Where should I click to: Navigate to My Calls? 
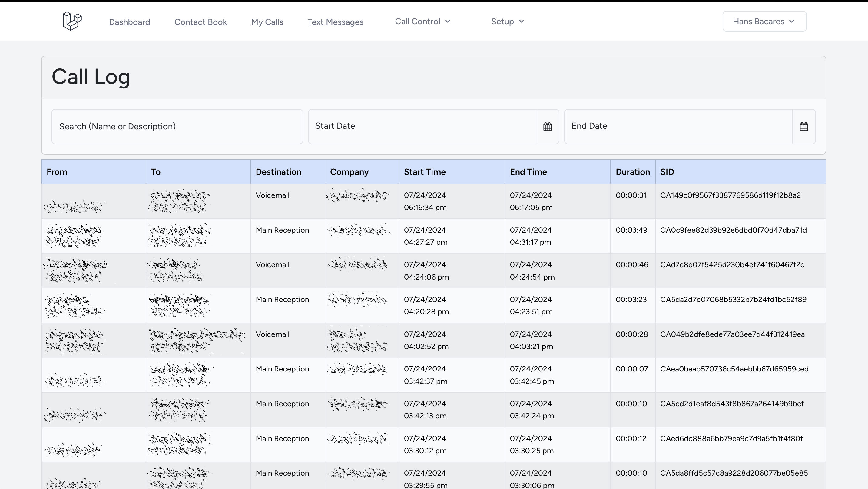click(267, 22)
